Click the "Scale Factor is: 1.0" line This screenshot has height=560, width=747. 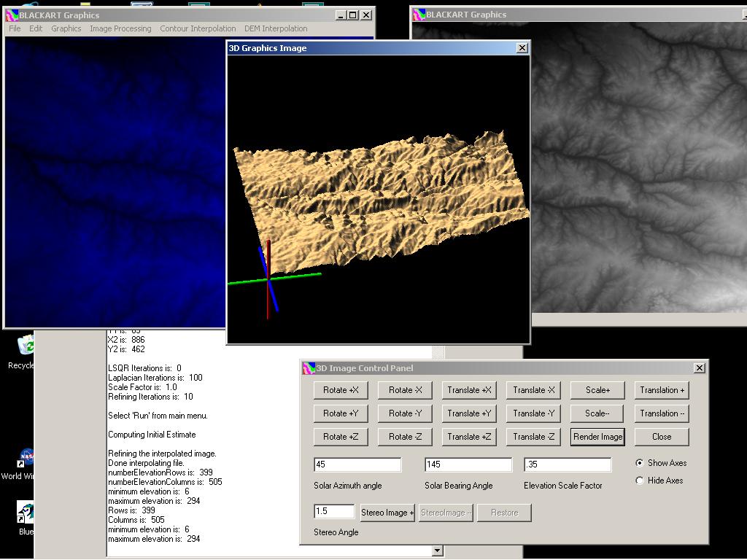coord(142,387)
